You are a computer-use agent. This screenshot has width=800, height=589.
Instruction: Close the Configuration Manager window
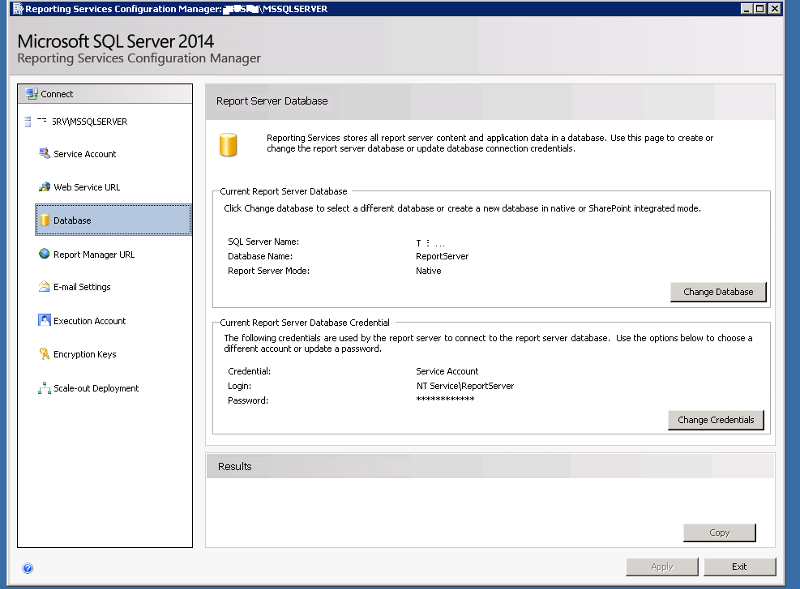pos(775,8)
